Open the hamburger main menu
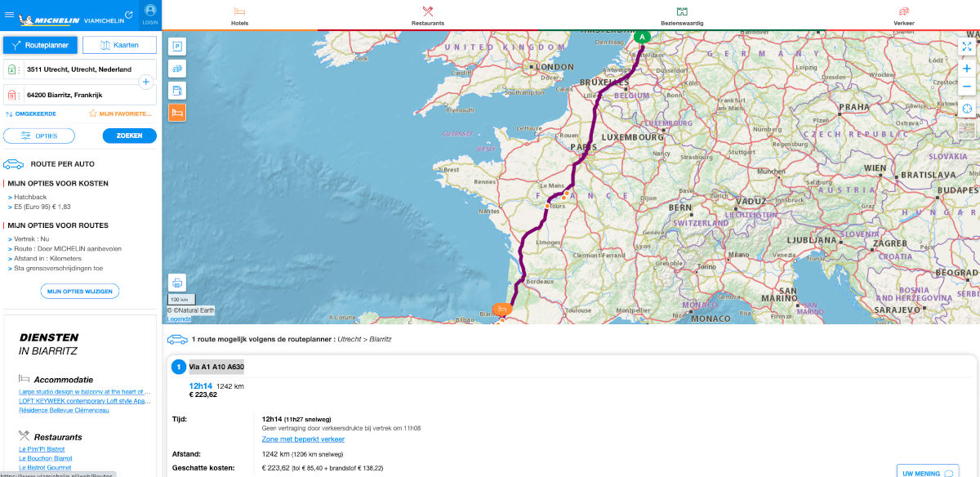980x477 pixels. [x=9, y=15]
